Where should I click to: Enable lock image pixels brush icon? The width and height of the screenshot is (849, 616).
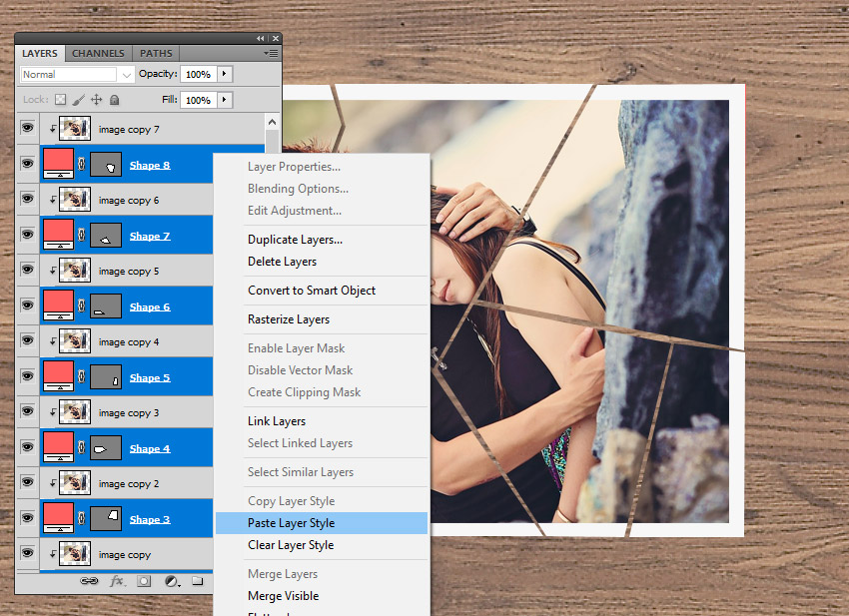pos(79,100)
